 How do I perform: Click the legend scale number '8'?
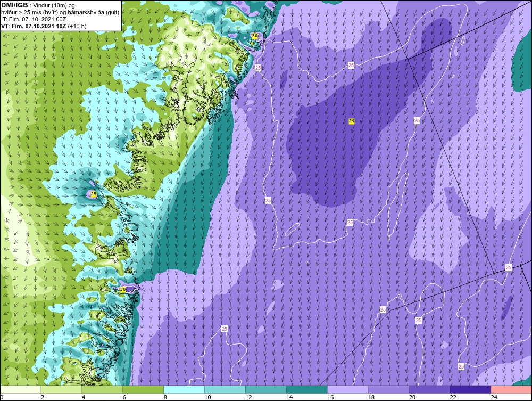coord(165,397)
